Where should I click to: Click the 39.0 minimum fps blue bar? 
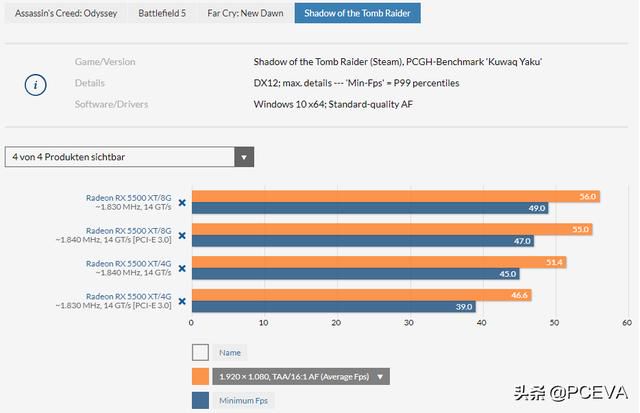[334, 307]
